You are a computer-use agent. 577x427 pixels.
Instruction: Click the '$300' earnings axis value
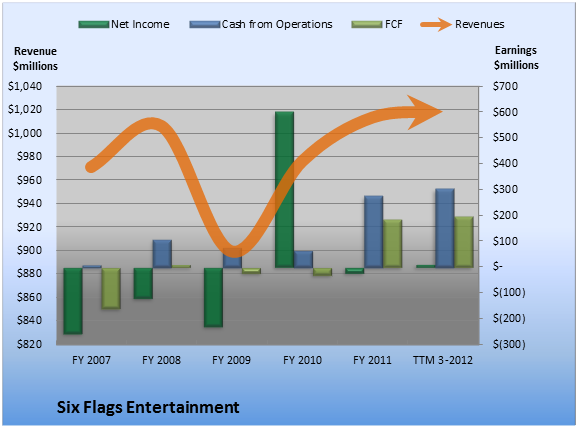(505, 189)
